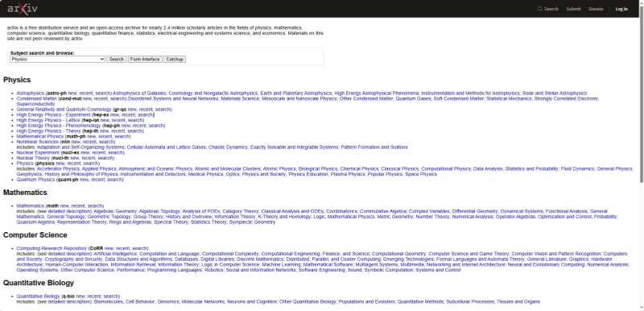Open the Donate link in the top bar
644x311 pixels.
(596, 9)
